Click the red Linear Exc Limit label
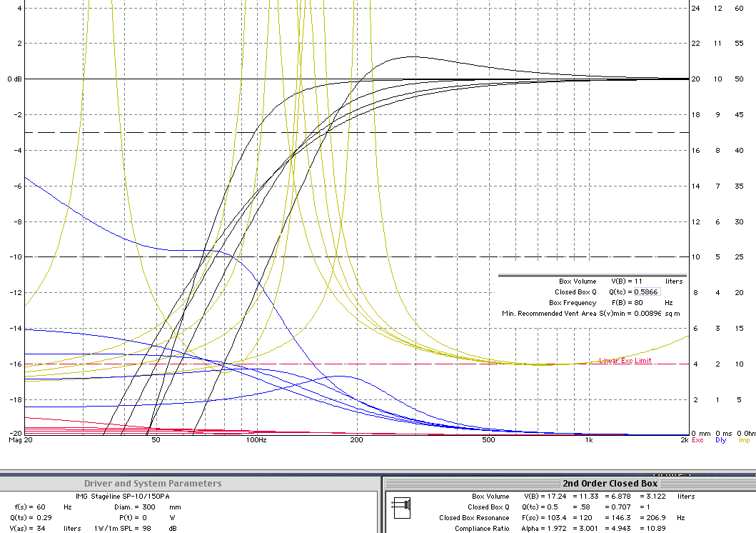Viewport: 756px width, 533px height. (x=625, y=360)
